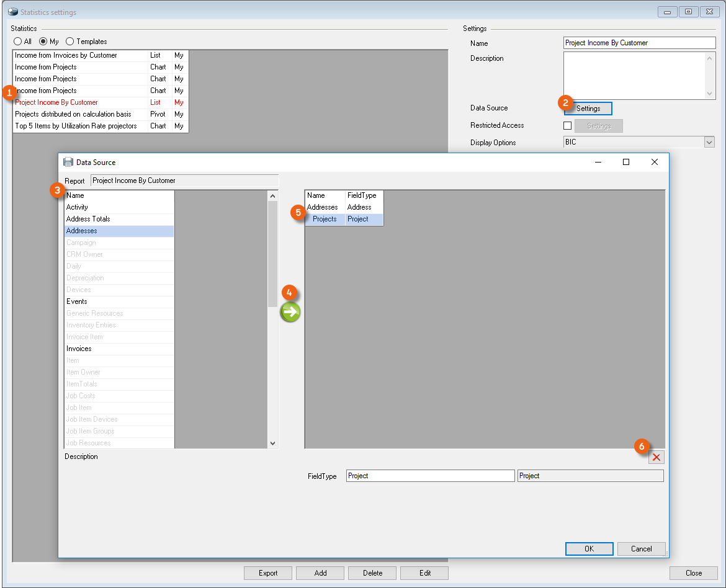Confirm the Data Source dialog with OK
The height and width of the screenshot is (588, 726).
[589, 549]
